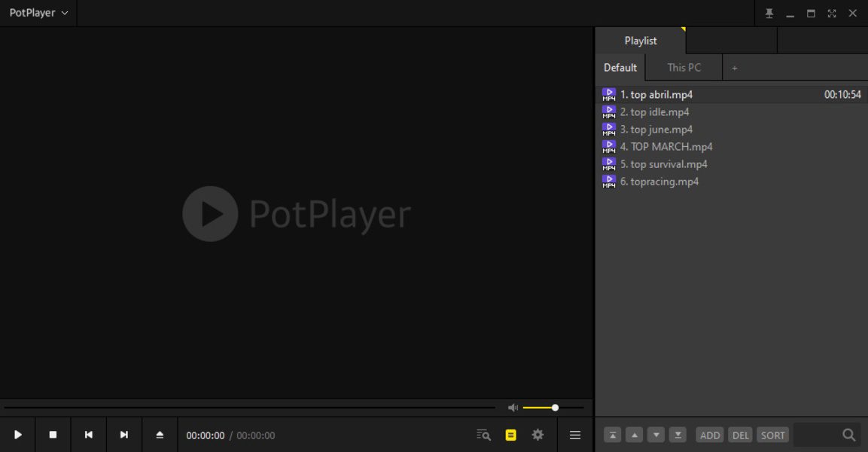This screenshot has width=868, height=452.
Task: Open PotPlayer preferences gear icon
Action: click(x=538, y=435)
